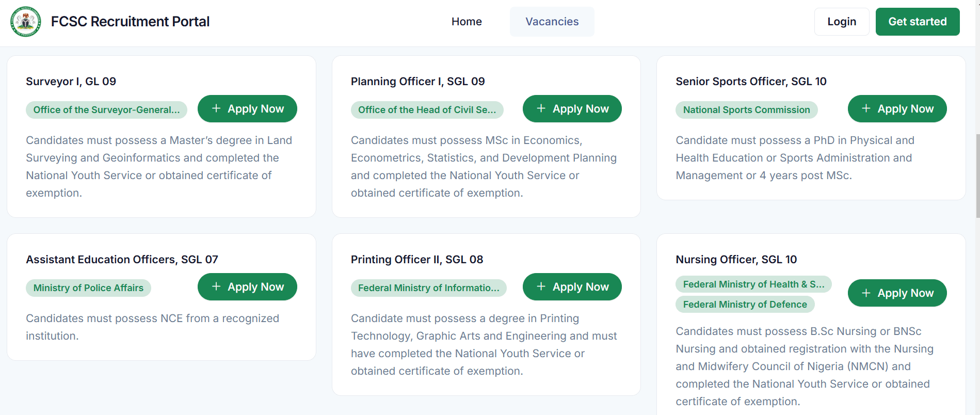
Task: Click the green Get started button
Action: (x=917, y=22)
